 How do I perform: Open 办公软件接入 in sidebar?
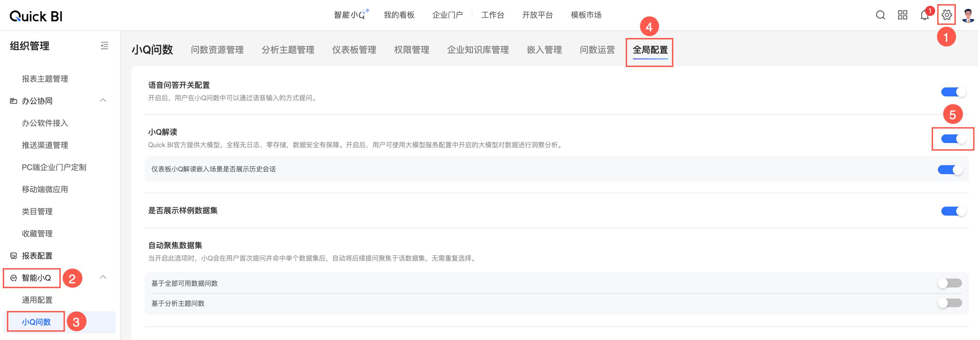pyautogui.click(x=45, y=123)
